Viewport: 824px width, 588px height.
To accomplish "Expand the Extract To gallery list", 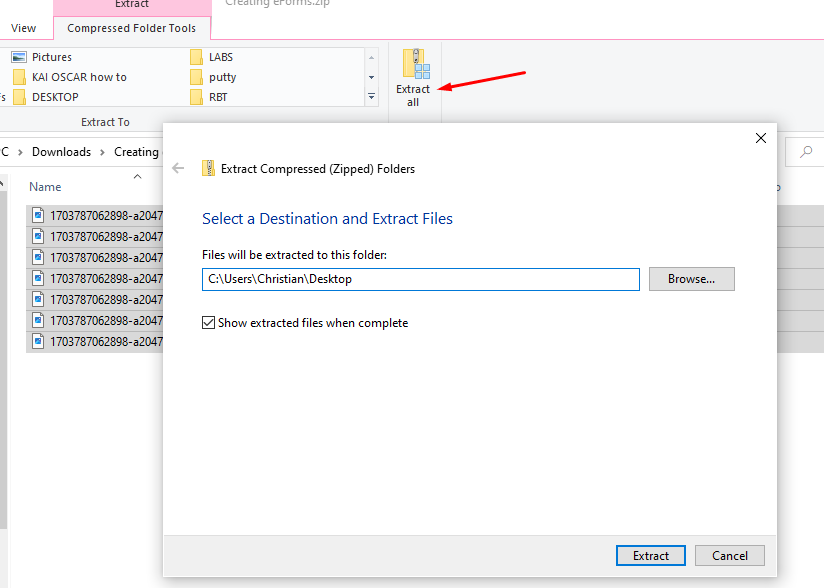I will tap(372, 97).
